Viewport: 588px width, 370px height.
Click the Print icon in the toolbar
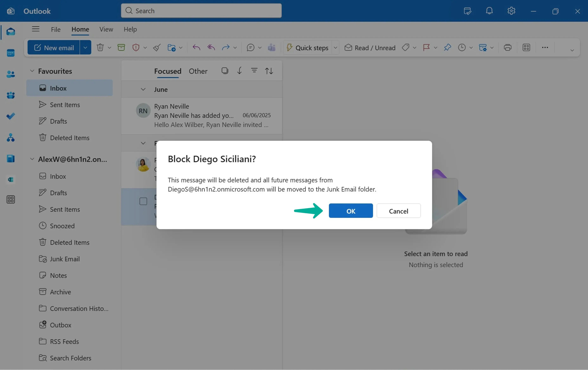click(x=508, y=47)
